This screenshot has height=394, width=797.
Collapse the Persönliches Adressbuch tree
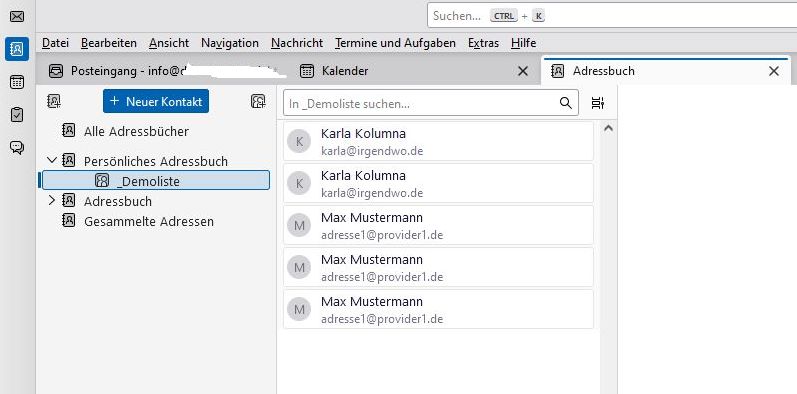pyautogui.click(x=51, y=161)
